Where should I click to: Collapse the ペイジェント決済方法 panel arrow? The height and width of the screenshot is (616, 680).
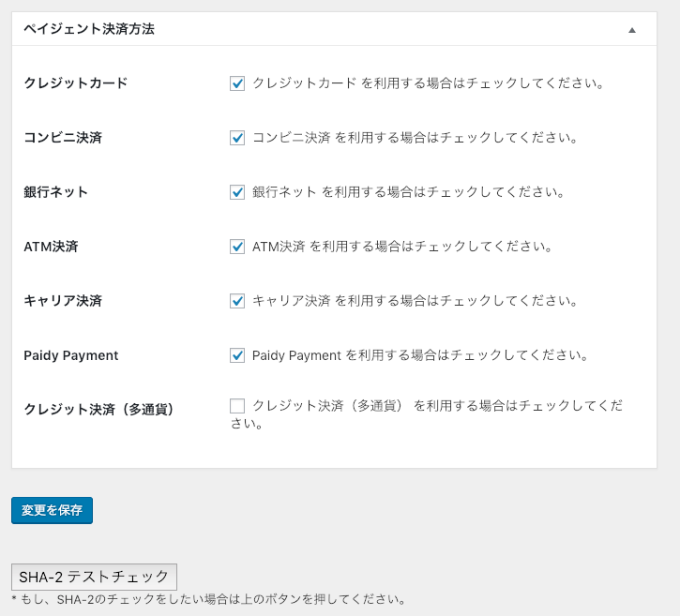click(632, 30)
